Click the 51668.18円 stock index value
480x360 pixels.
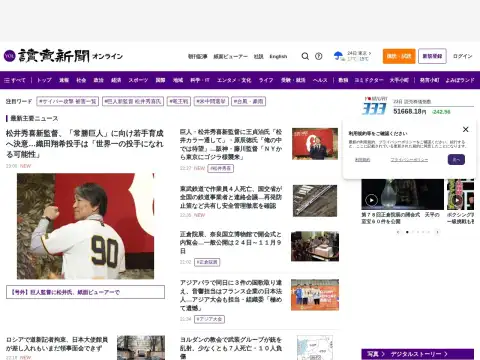[x=410, y=111]
